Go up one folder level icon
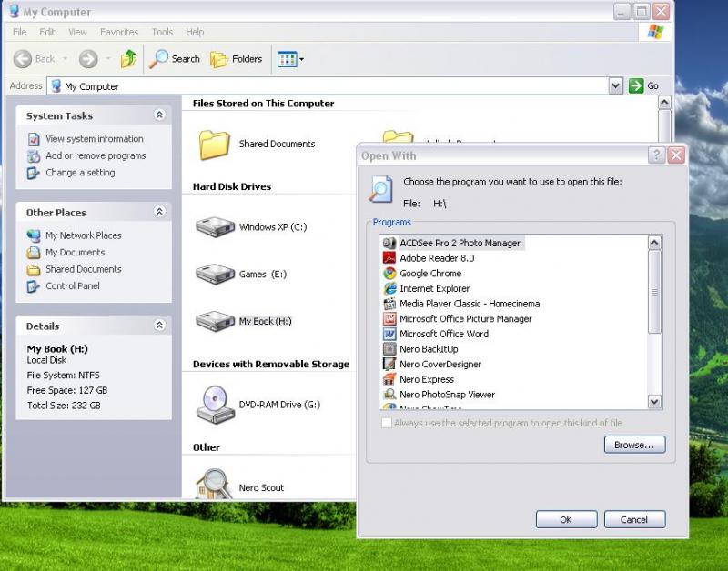728x571 pixels. coord(128,59)
